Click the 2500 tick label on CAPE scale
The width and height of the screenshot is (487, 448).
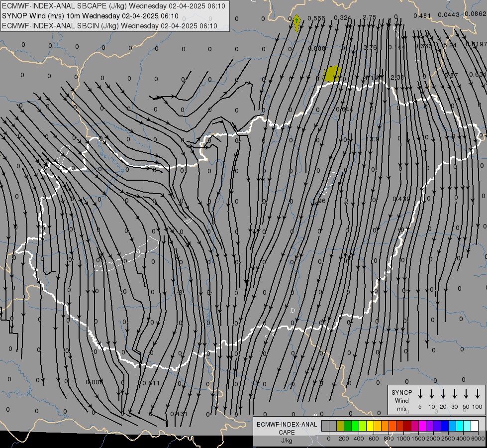tap(448, 439)
